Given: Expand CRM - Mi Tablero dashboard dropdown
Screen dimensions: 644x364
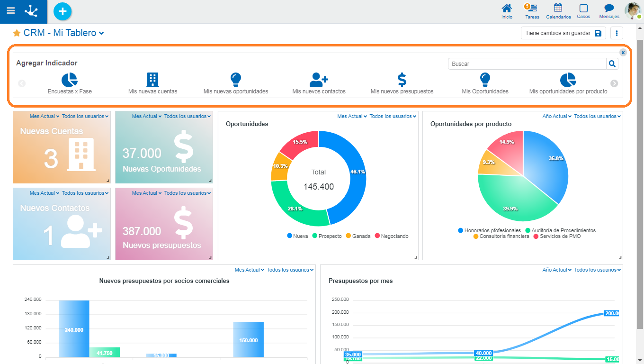Looking at the screenshot, I should 101,33.
